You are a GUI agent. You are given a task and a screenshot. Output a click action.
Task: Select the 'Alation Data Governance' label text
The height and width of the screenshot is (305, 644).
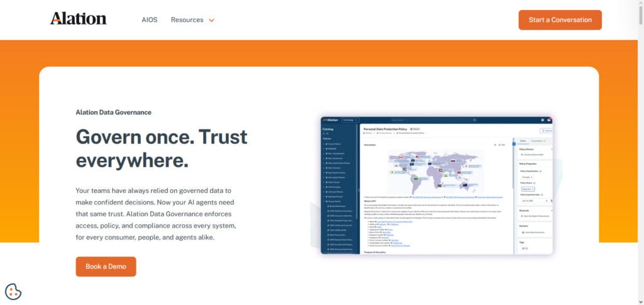point(113,112)
